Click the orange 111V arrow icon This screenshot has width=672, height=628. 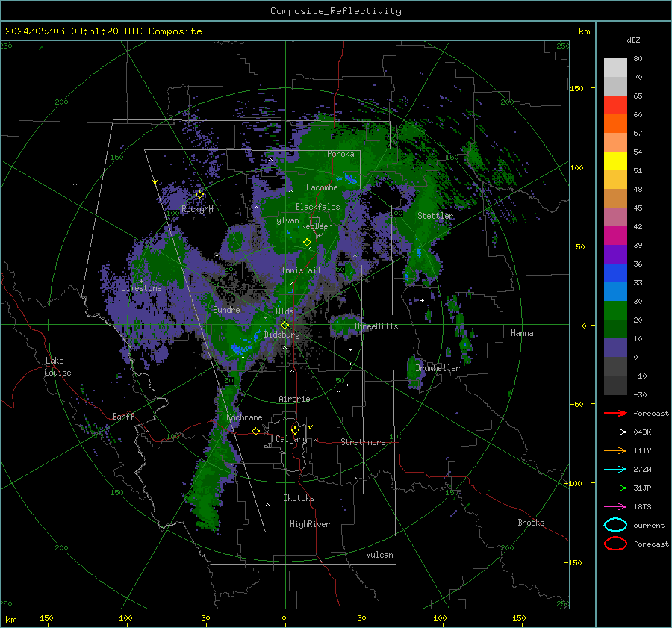click(615, 450)
